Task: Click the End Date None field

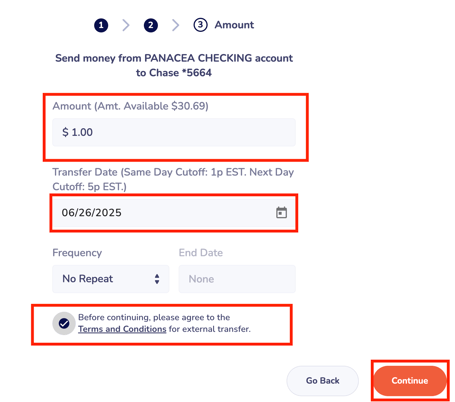Action: 237,279
